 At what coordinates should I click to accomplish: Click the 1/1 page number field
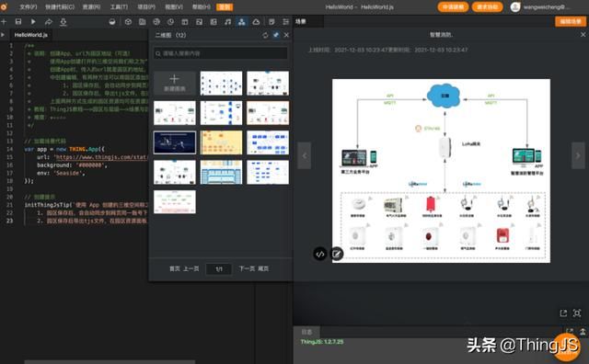[219, 269]
